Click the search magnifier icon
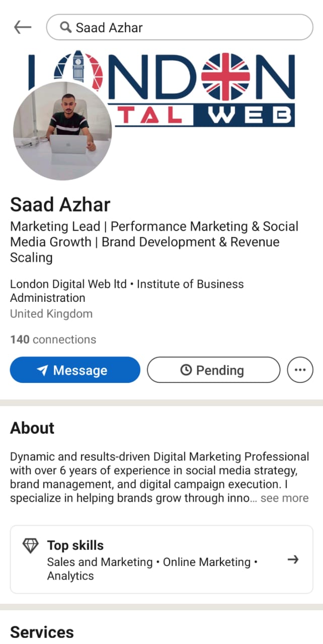 tap(65, 27)
